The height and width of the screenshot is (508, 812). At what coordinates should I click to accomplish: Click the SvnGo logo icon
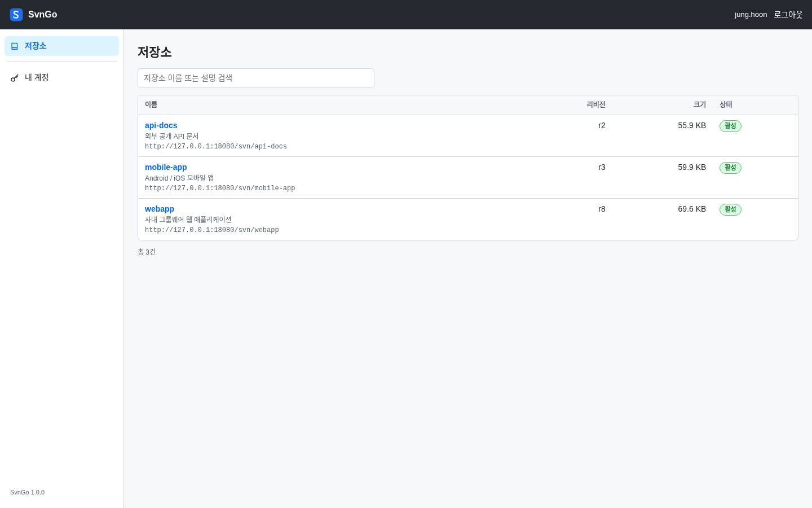coord(16,15)
